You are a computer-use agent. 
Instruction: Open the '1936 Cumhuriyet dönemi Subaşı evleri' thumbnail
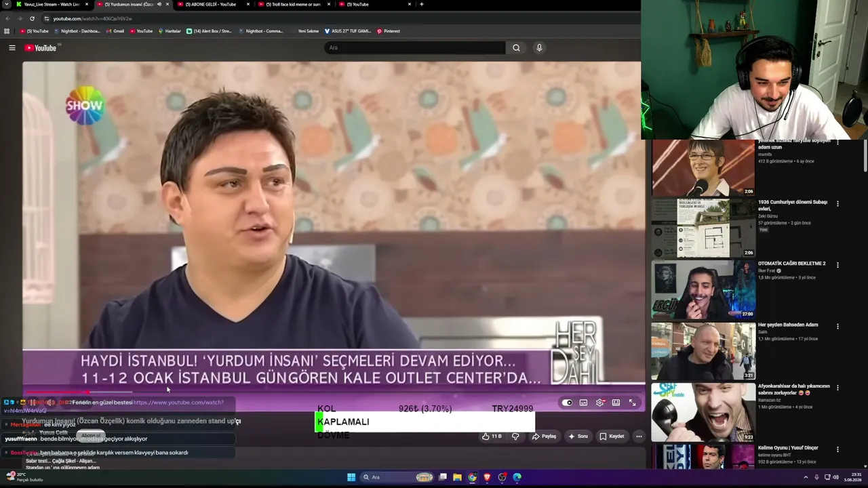tap(703, 228)
